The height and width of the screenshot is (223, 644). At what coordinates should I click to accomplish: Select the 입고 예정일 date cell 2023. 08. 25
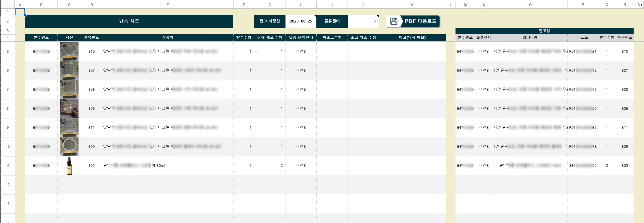coord(301,21)
